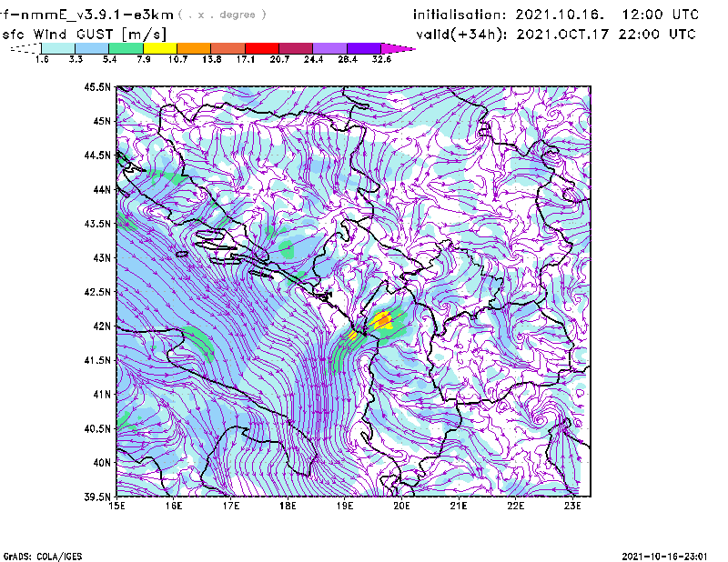The height and width of the screenshot is (562, 728).
Task: Click the 'sfc Wind GUST [m/s]' title
Action: pyautogui.click(x=84, y=35)
